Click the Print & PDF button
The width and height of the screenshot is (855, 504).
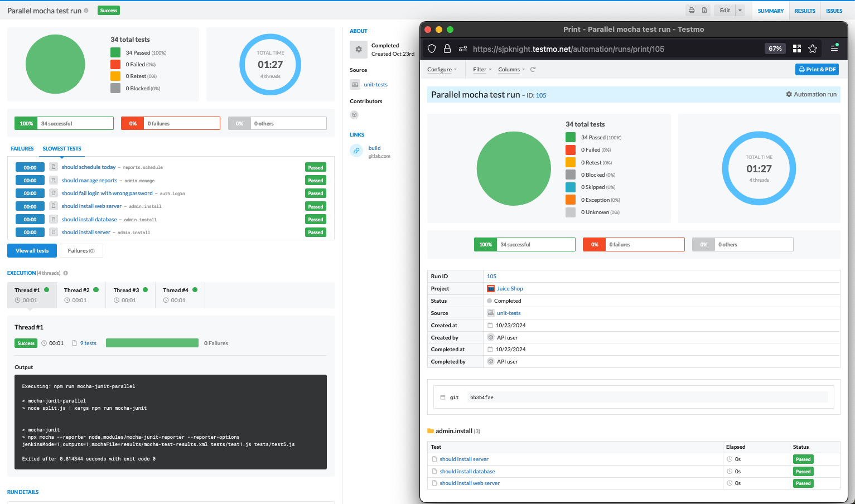pos(817,69)
